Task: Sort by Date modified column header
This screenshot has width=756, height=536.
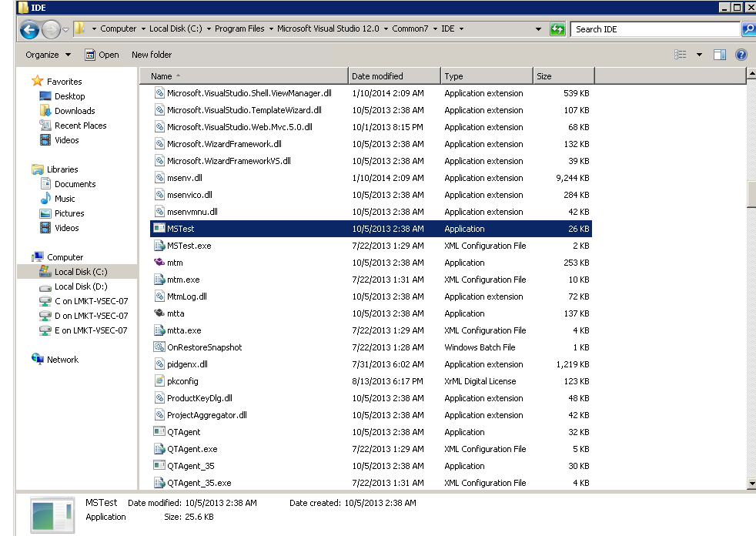Action: click(394, 76)
